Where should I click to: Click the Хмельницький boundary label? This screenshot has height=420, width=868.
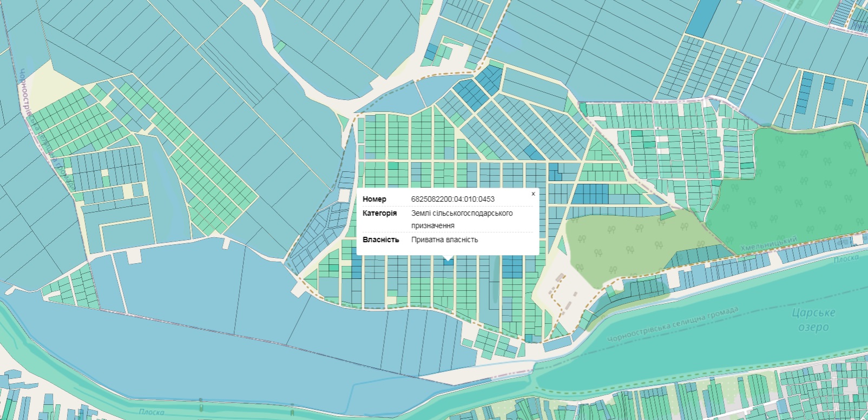click(x=768, y=243)
